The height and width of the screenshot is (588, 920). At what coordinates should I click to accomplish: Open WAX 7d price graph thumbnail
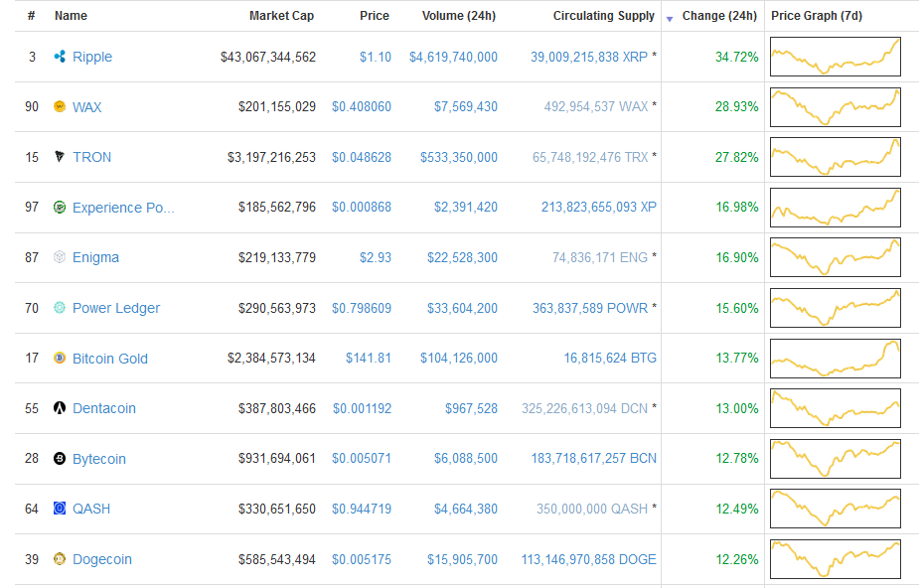(835, 107)
